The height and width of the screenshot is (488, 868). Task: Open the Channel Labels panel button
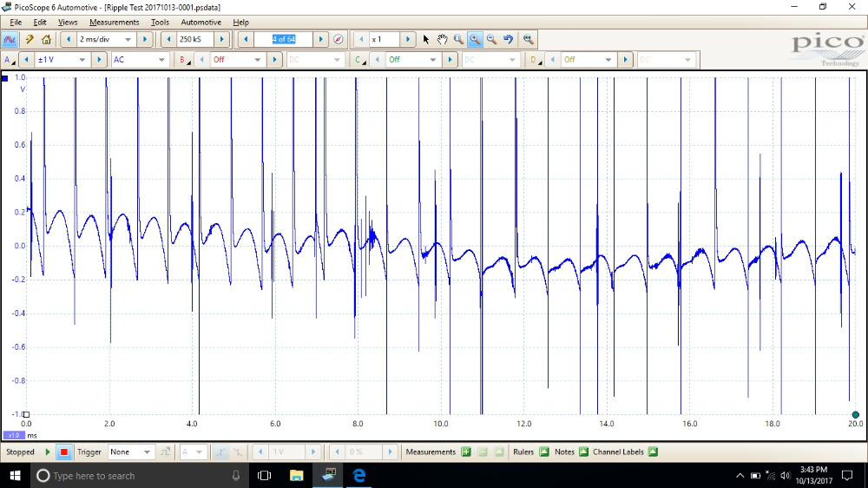(653, 452)
